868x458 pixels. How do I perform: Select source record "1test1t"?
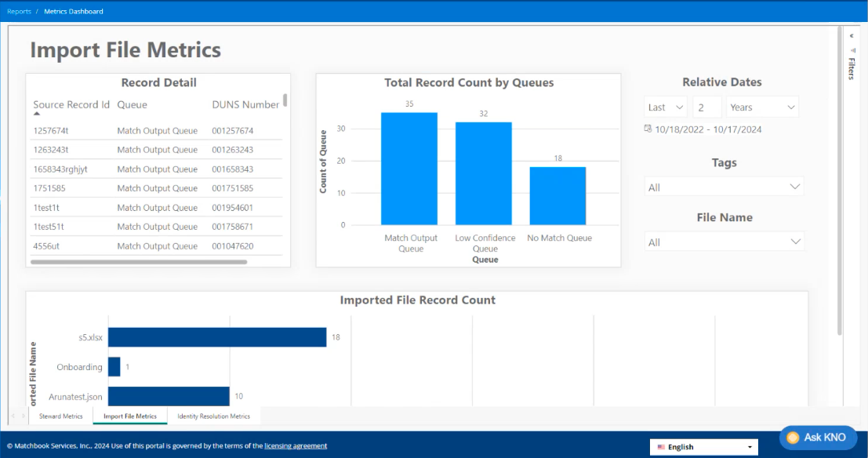[x=46, y=208]
